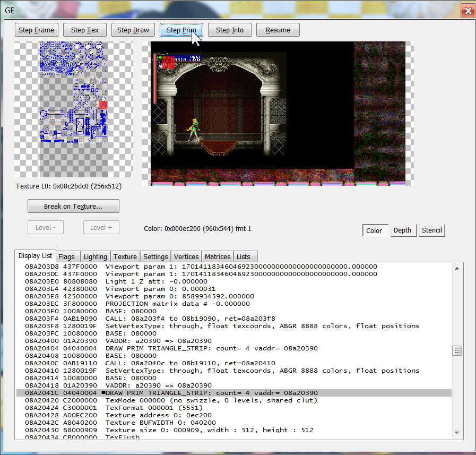This screenshot has height=455, width=476.
Task: Open the Vertices tab
Action: pos(186,257)
